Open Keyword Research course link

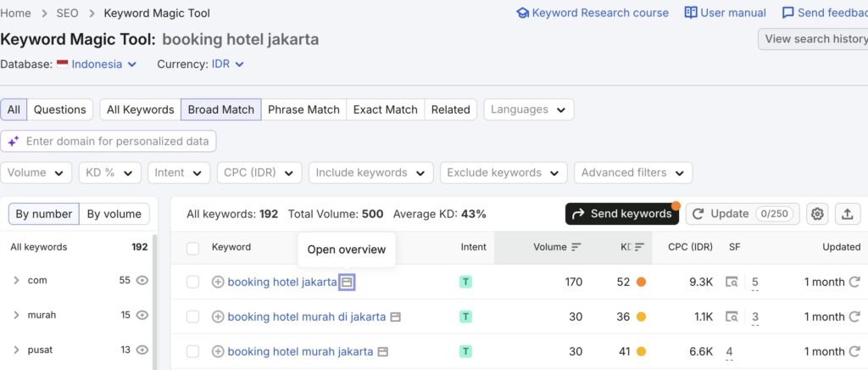(593, 13)
